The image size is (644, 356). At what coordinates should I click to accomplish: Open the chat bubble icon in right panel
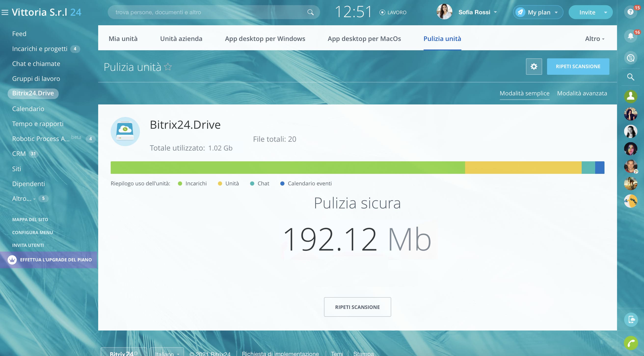(631, 58)
